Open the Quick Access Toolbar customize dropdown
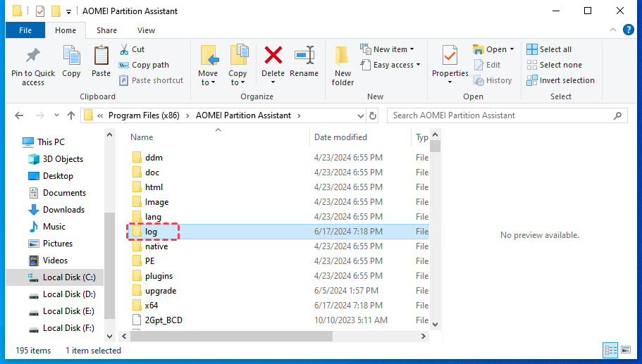 tap(69, 11)
